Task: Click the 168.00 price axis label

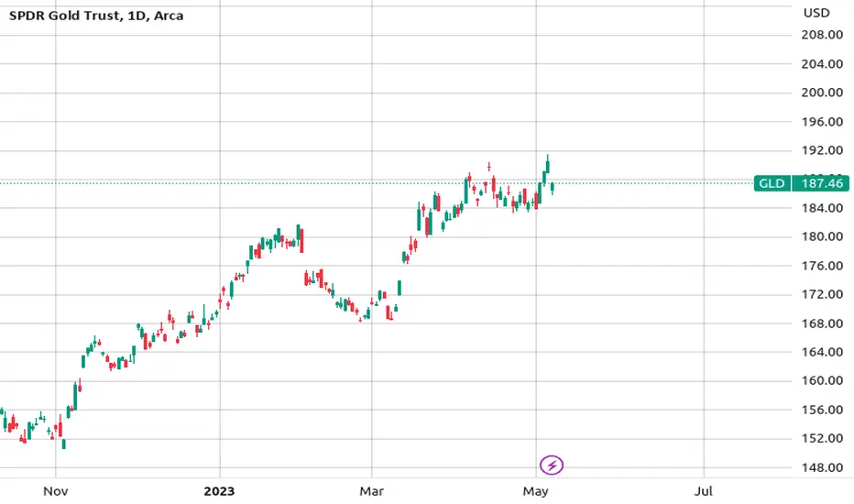Action: [822, 323]
